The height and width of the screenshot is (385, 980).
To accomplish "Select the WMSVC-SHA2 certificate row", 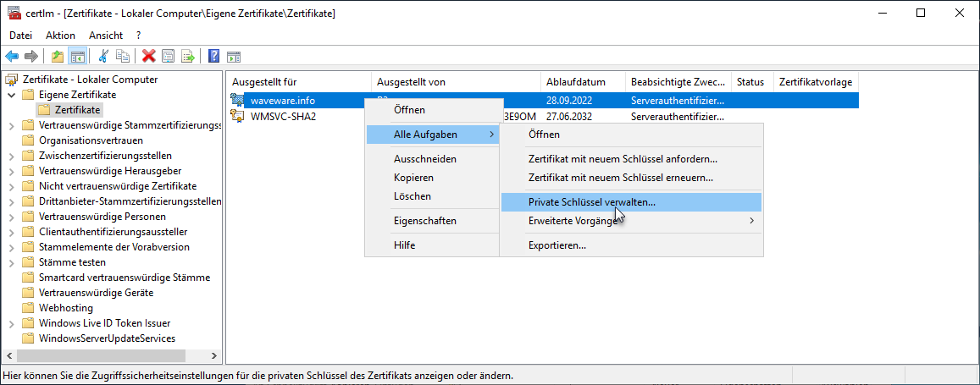I will (283, 116).
